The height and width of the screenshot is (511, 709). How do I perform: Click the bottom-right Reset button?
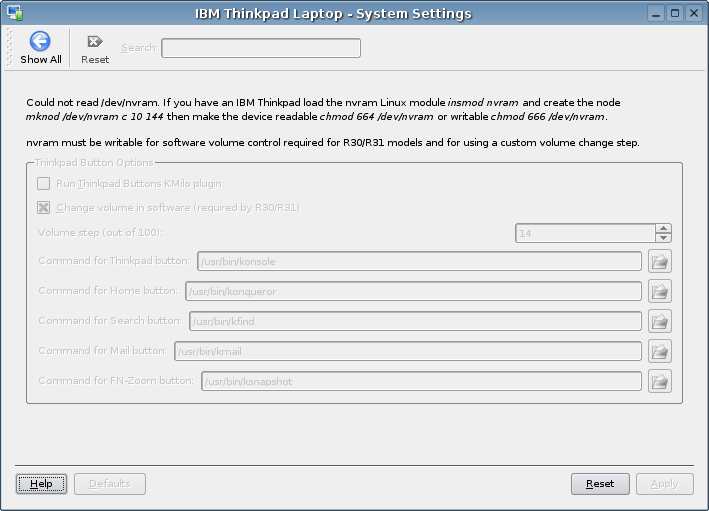click(x=600, y=484)
